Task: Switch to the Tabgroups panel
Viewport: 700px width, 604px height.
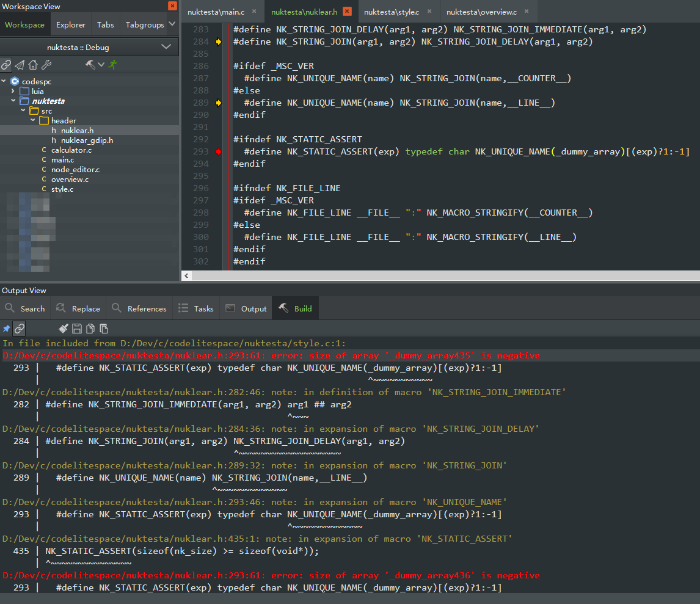Action: pyautogui.click(x=145, y=24)
